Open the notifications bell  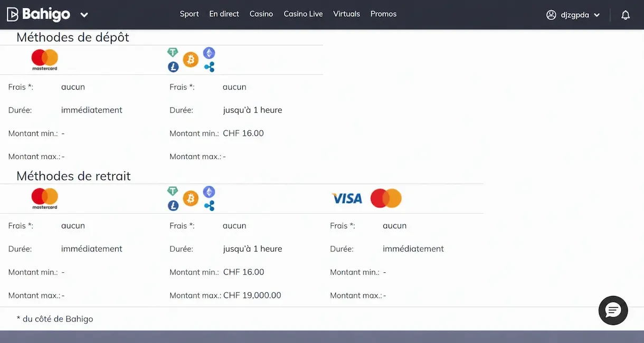626,15
